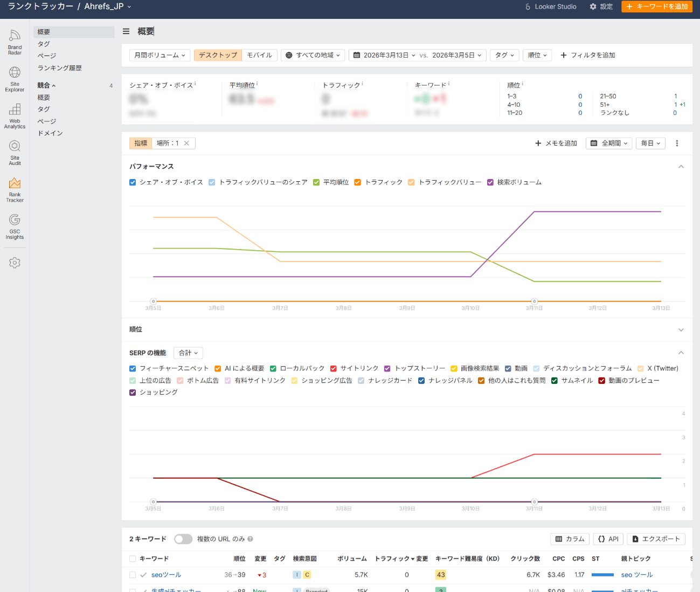
Task: Select ランキング履歴 in the left menu
Action: click(x=60, y=68)
